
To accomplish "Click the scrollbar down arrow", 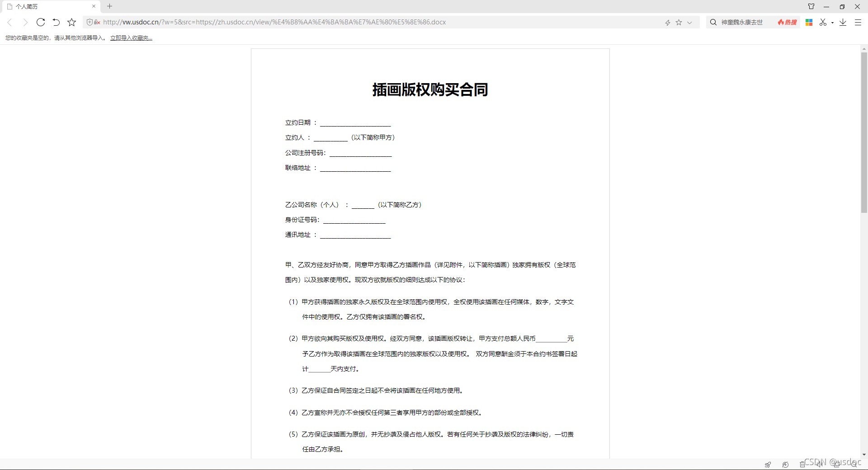I will click(864, 455).
